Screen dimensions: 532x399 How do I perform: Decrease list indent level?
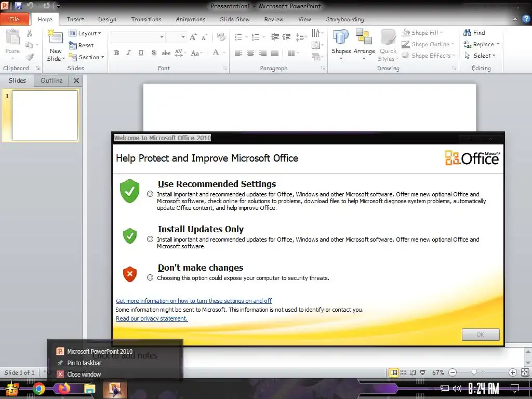(x=274, y=37)
